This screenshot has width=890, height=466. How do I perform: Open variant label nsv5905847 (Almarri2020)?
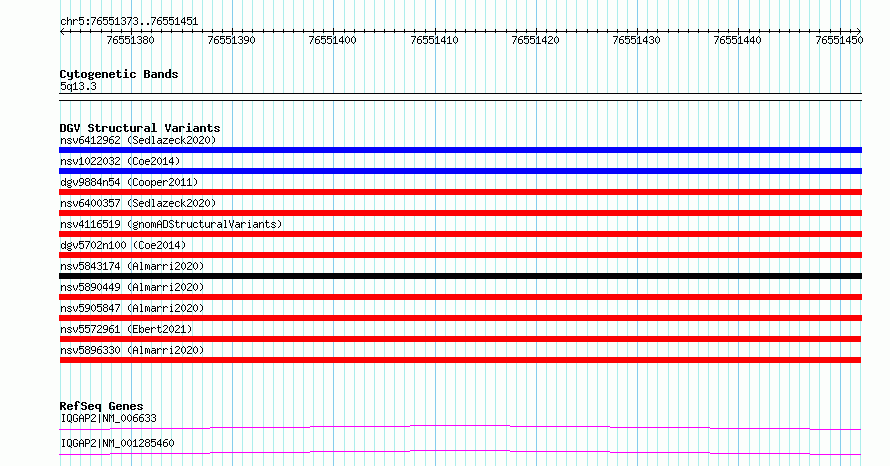(x=132, y=308)
